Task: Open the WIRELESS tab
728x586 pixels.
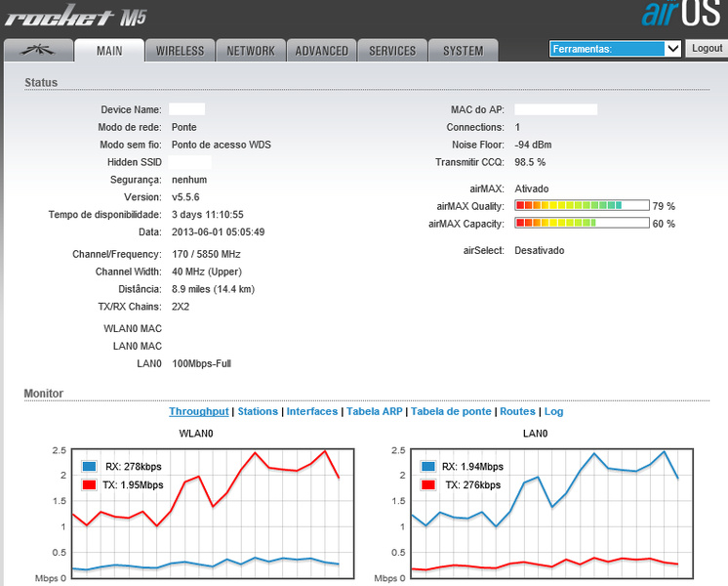Action: point(181,50)
